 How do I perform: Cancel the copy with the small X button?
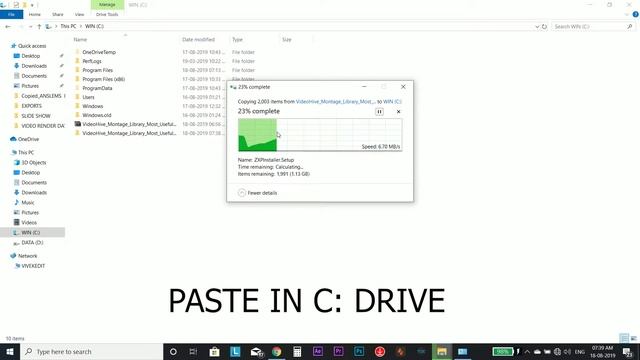tap(398, 111)
